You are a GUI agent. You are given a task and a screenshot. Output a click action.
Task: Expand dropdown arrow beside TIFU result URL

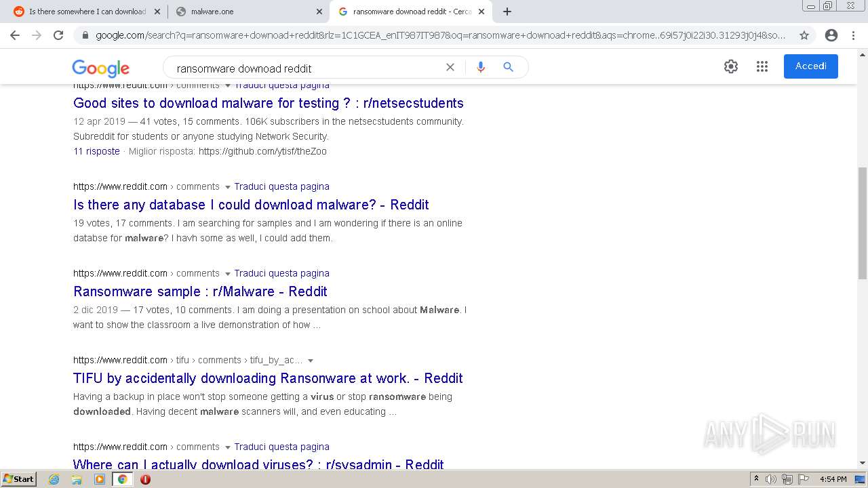pos(311,361)
